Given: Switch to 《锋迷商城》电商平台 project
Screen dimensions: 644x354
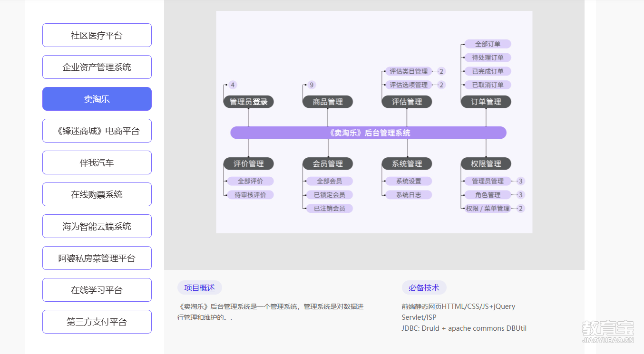Looking at the screenshot, I should click(97, 131).
